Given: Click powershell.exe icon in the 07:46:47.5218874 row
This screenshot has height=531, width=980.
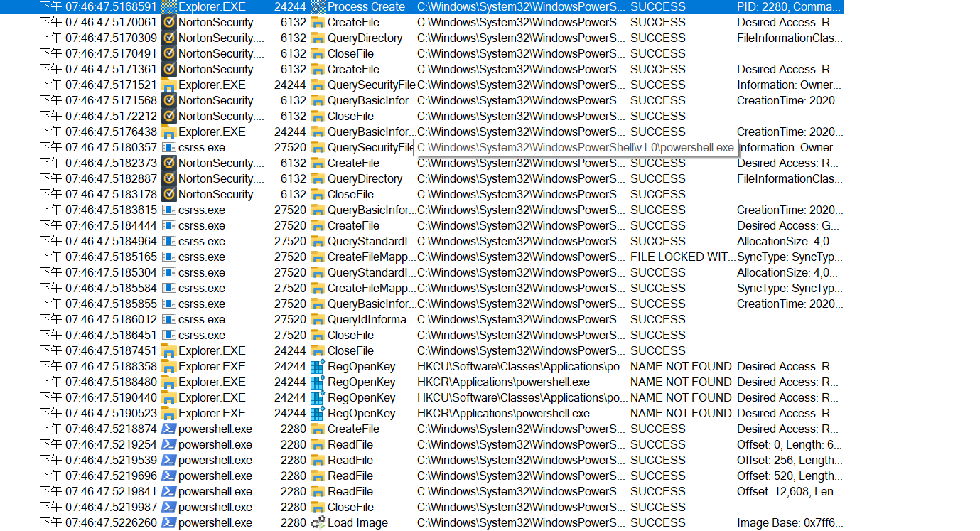Looking at the screenshot, I should pyautogui.click(x=169, y=429).
